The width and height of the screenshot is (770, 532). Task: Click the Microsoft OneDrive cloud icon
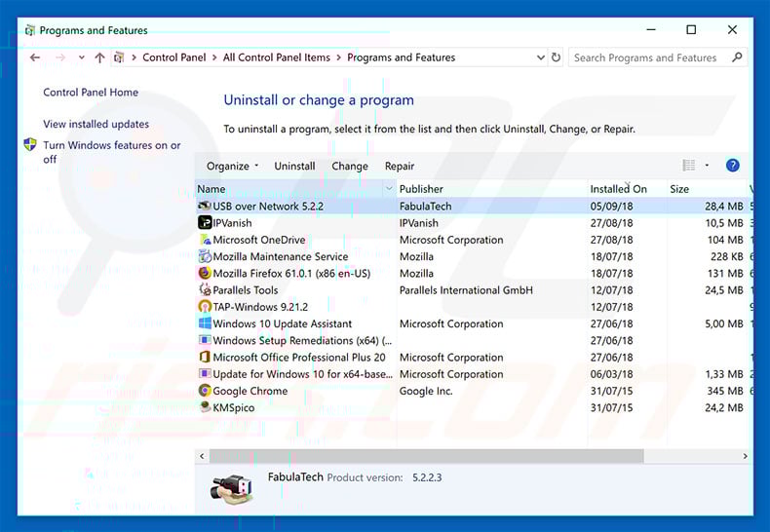[x=205, y=240]
